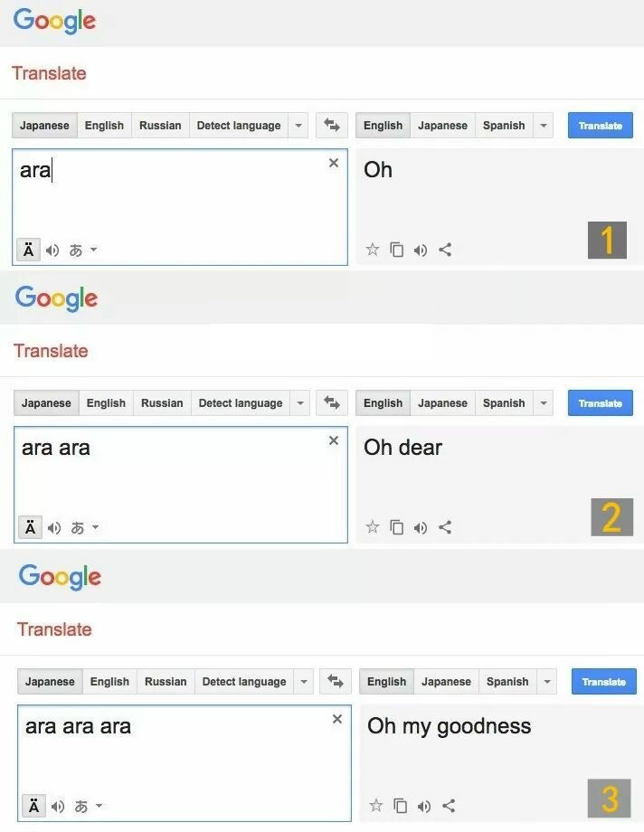Listen to the 'Oh my goodness' translation
Viewport: 644px width, 832px height.
(424, 805)
